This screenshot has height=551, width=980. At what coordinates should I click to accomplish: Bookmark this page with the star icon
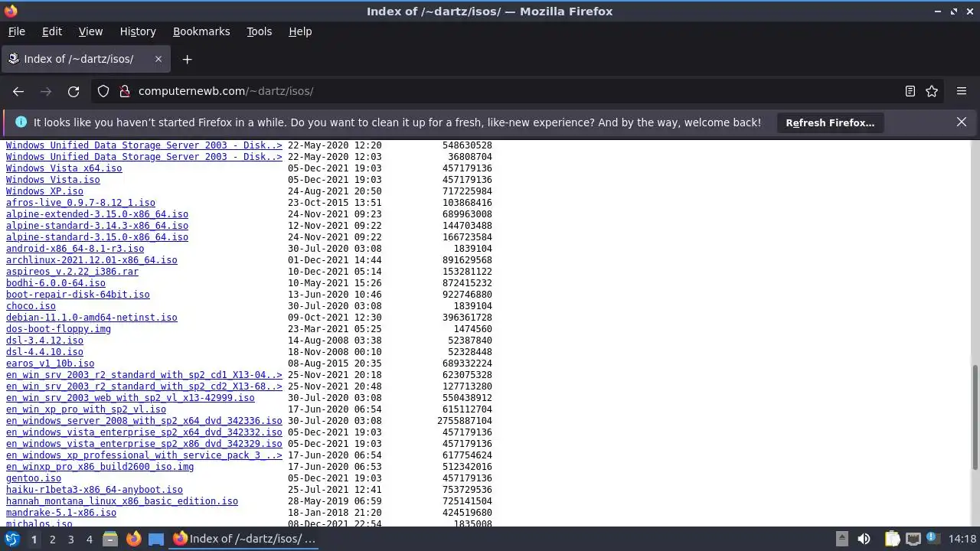point(932,91)
